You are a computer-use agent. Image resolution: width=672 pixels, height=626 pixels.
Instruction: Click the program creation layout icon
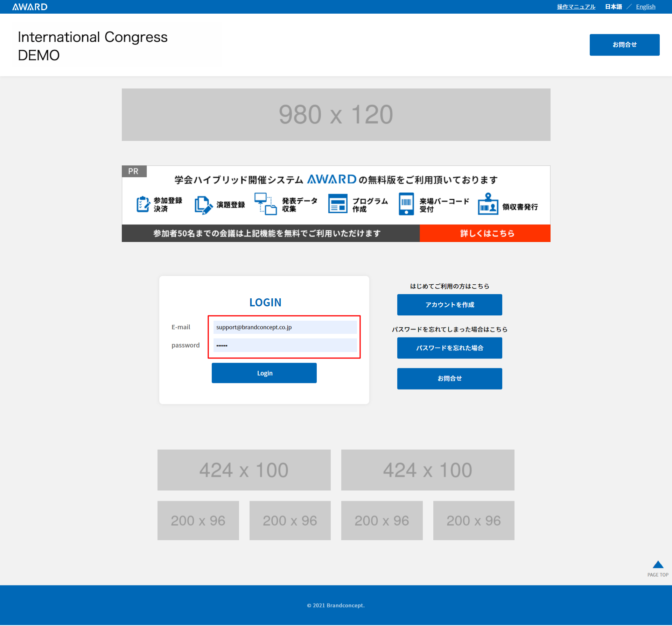(337, 204)
